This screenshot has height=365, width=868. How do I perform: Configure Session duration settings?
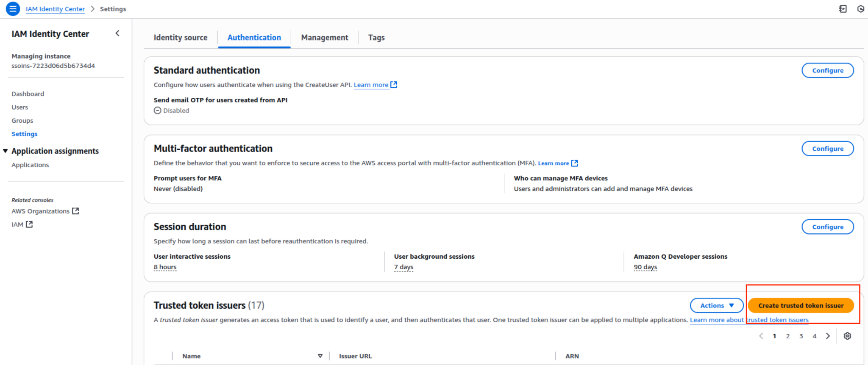click(x=827, y=227)
